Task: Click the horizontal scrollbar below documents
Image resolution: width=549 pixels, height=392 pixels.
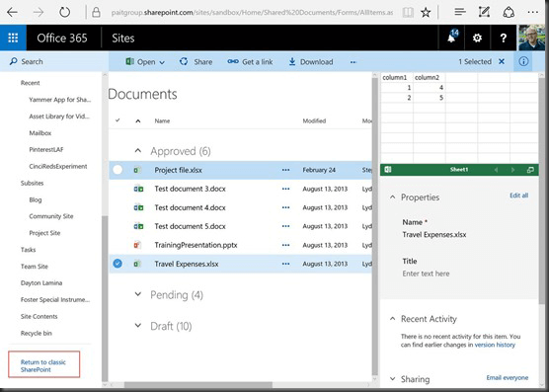Action: (198, 385)
